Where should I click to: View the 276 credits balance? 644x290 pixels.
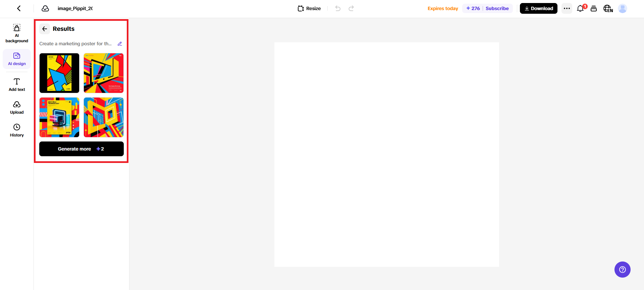click(473, 8)
